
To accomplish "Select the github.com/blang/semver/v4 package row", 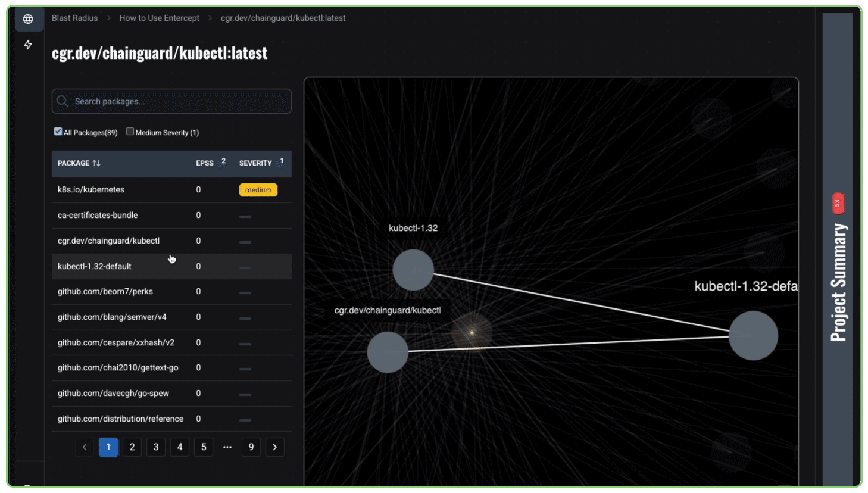I will pyautogui.click(x=171, y=317).
